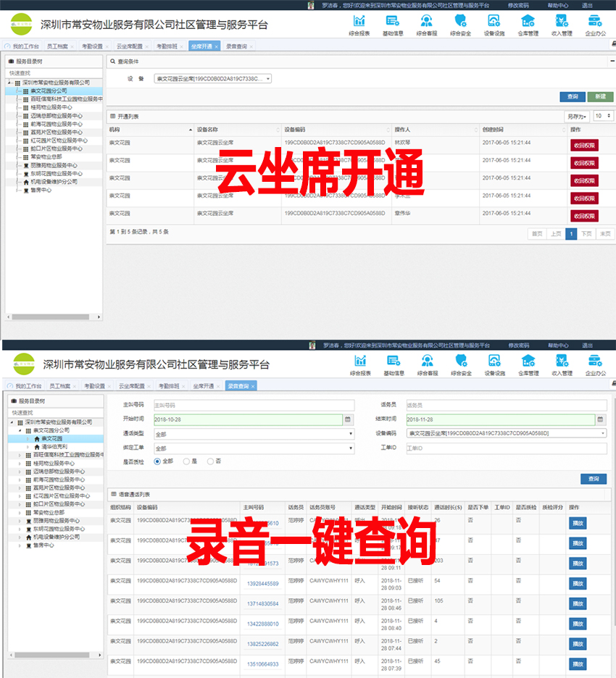Open 综合客服 headset icon in the upper header
The width and height of the screenshot is (616, 678).
427,23
